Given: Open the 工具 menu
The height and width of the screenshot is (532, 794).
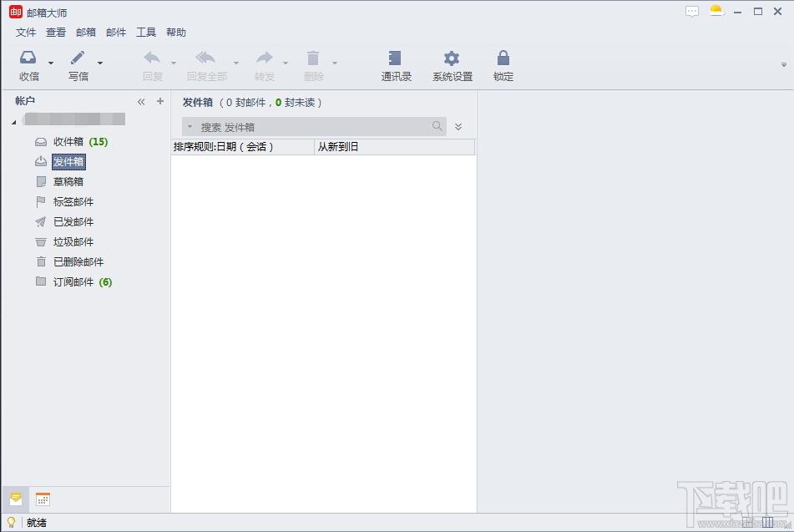Looking at the screenshot, I should pos(146,33).
